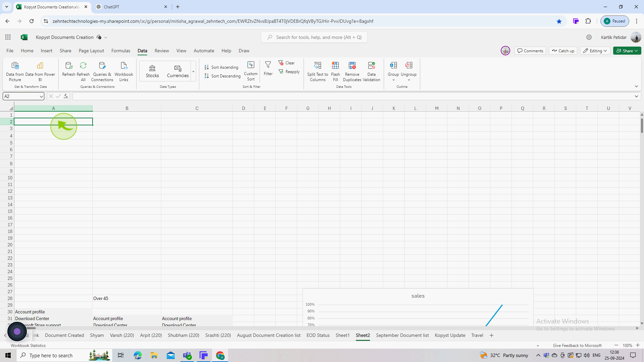Switch to Page Layout tab
Screen dimensions: 644x362
[x=91, y=51]
